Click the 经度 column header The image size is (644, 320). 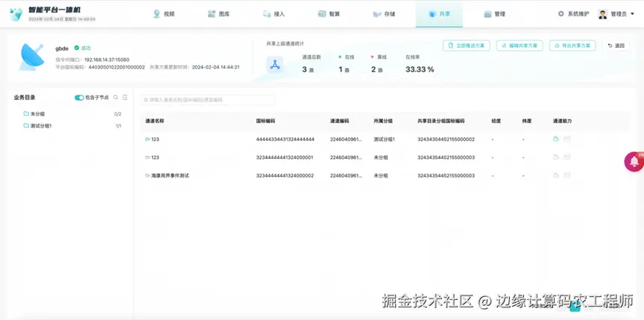click(496, 121)
